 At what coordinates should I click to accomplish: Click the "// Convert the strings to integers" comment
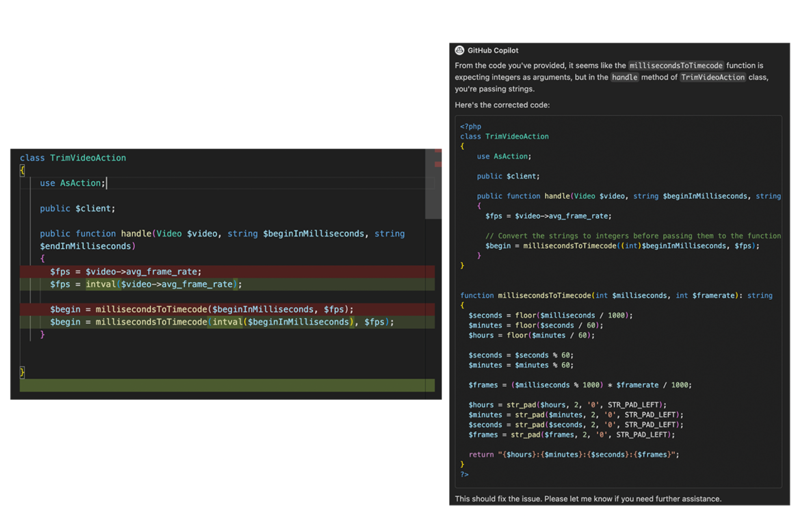pos(633,236)
